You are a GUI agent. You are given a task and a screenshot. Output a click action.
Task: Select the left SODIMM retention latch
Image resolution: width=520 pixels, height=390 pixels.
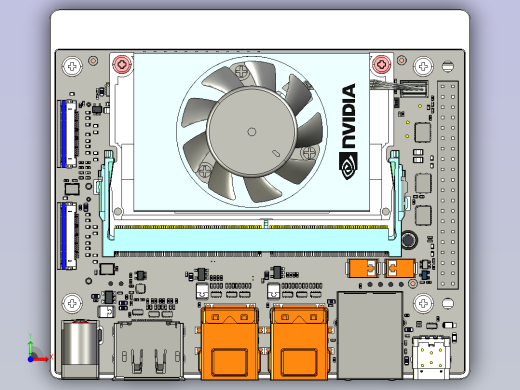point(107,195)
